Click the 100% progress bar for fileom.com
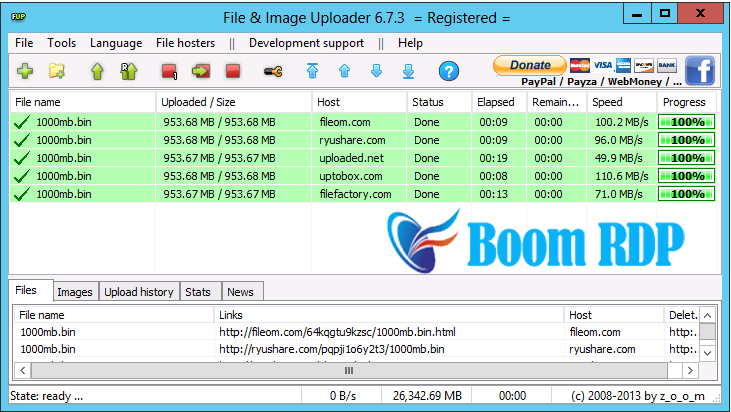Image resolution: width=731 pixels, height=412 pixels. 686,122
